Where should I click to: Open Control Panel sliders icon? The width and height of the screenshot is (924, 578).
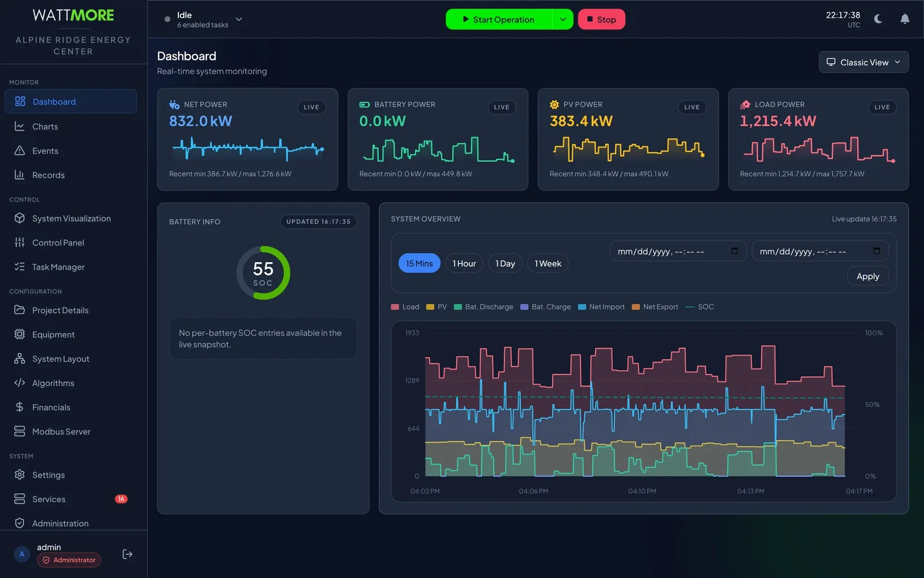click(20, 242)
